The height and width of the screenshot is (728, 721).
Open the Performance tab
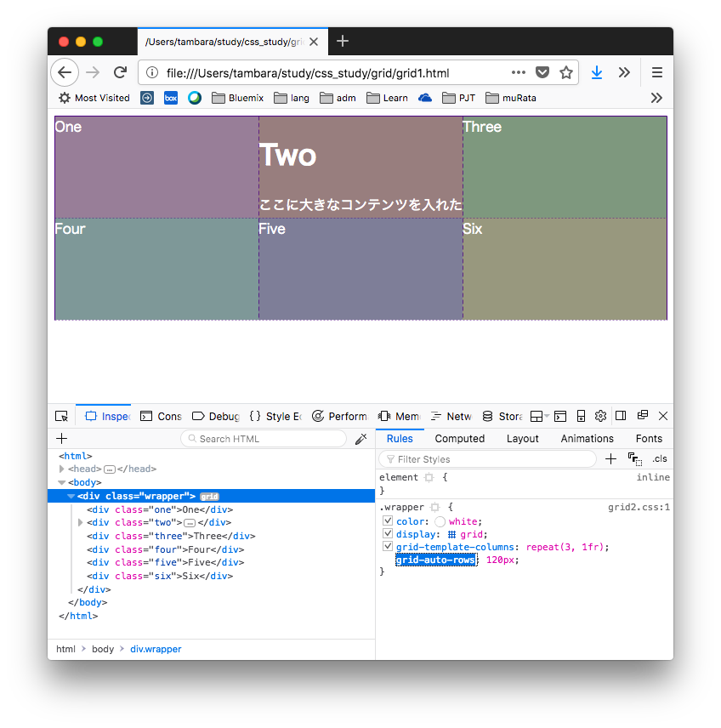(x=340, y=416)
